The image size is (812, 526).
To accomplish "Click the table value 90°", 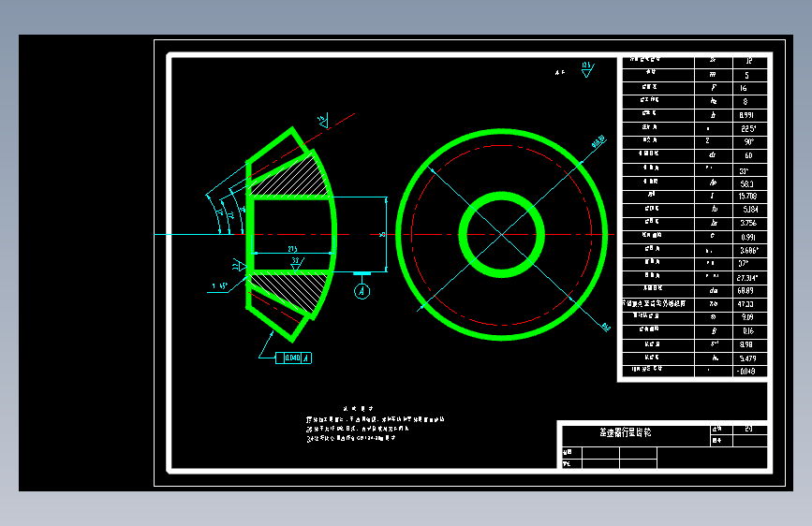I will pyautogui.click(x=749, y=142).
